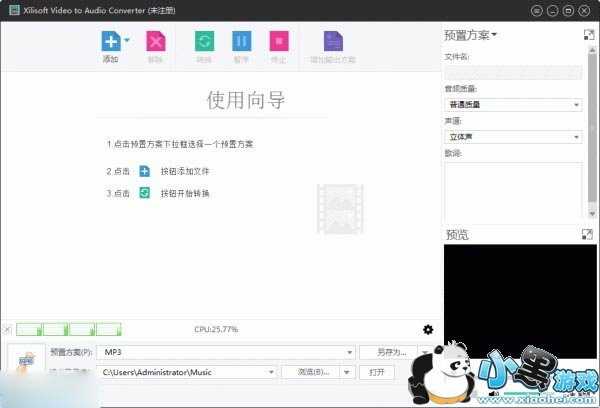The width and height of the screenshot is (600, 408).
Task: Click the Convert (转换) icon in toolbar
Action: (204, 42)
